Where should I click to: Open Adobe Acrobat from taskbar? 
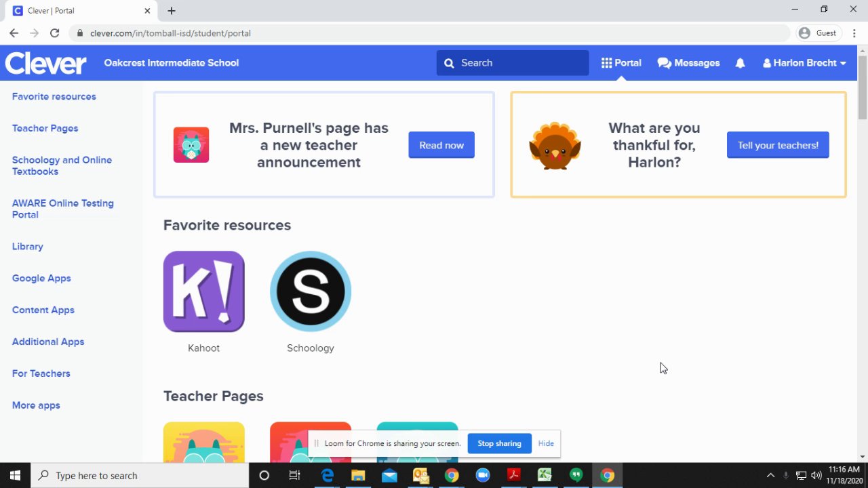point(513,475)
